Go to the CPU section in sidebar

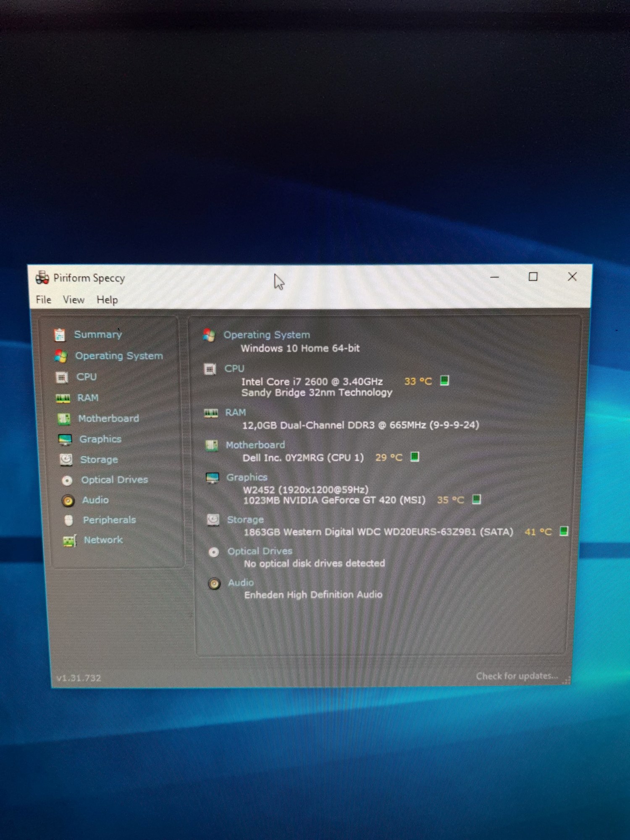[87, 377]
